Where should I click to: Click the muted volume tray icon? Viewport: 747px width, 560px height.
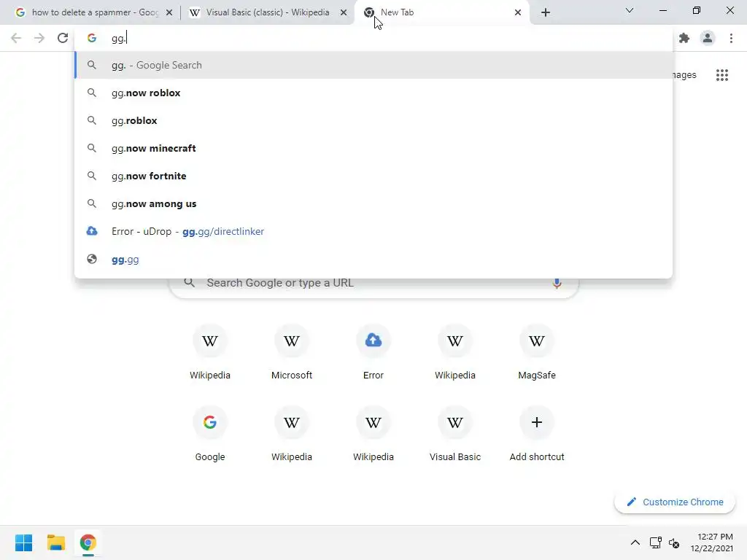(x=673, y=542)
